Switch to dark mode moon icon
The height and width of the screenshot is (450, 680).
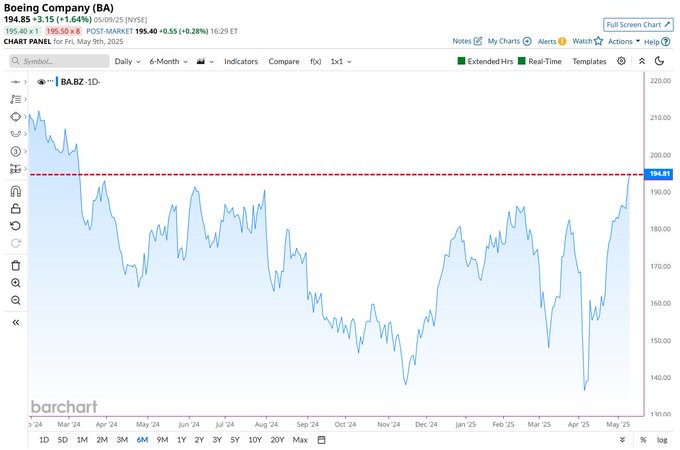pos(659,61)
